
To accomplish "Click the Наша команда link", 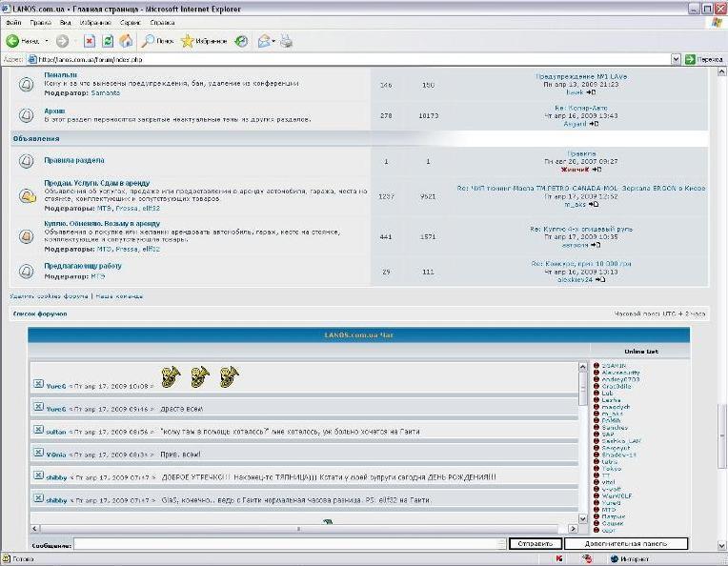I will 119,295.
